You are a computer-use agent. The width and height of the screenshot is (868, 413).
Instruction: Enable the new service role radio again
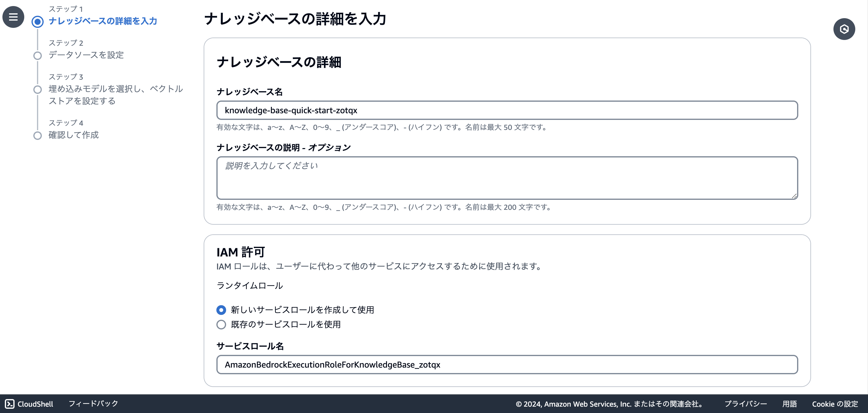[221, 310]
